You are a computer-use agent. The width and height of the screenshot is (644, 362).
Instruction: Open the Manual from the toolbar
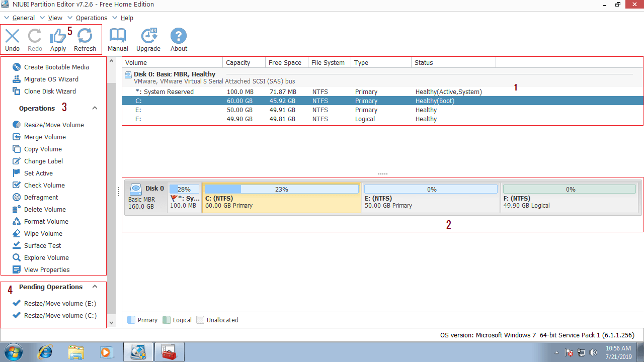pos(118,39)
